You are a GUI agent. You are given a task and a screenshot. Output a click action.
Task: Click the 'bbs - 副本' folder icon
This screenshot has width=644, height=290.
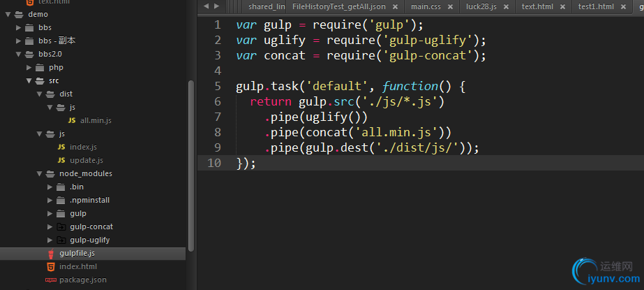tap(29, 41)
